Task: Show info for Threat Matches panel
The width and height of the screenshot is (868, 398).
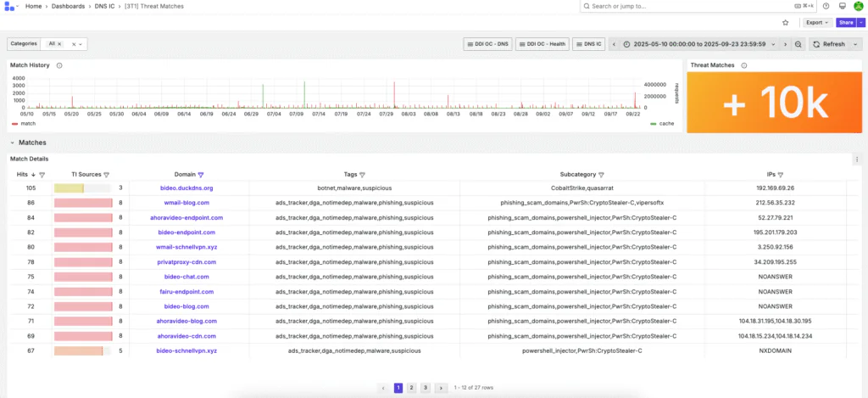Action: [743, 65]
